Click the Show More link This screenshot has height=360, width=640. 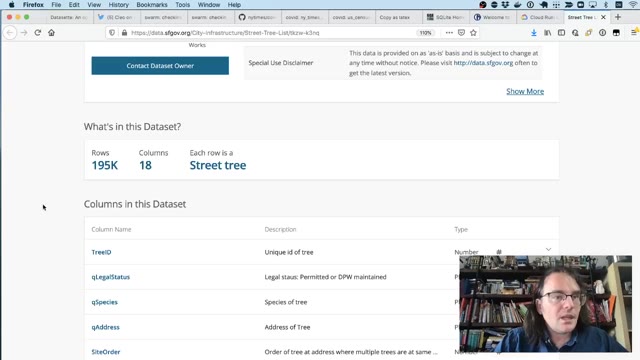pyautogui.click(x=525, y=91)
